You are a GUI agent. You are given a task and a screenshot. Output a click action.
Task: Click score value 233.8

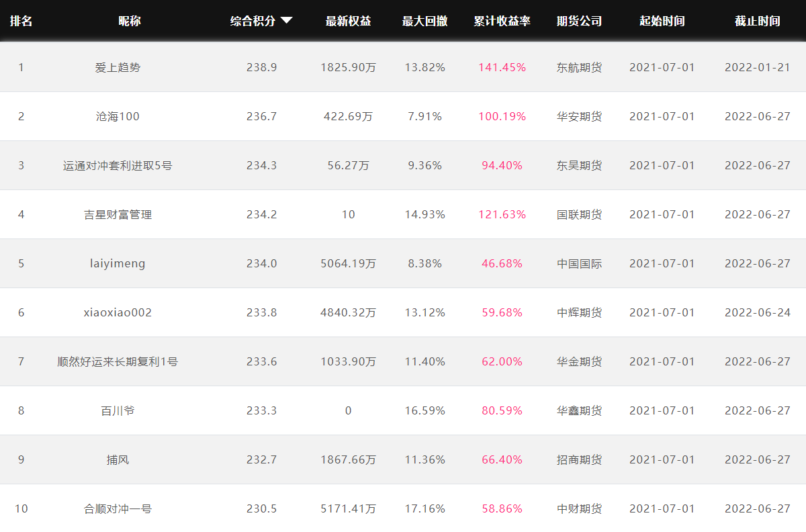[x=262, y=312]
